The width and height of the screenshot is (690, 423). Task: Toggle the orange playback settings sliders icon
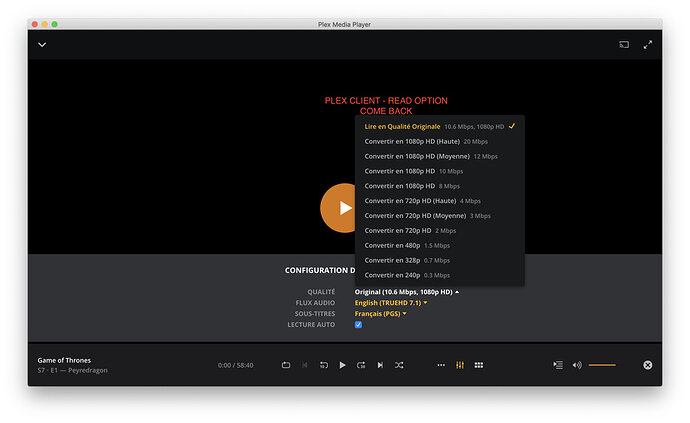[460, 365]
